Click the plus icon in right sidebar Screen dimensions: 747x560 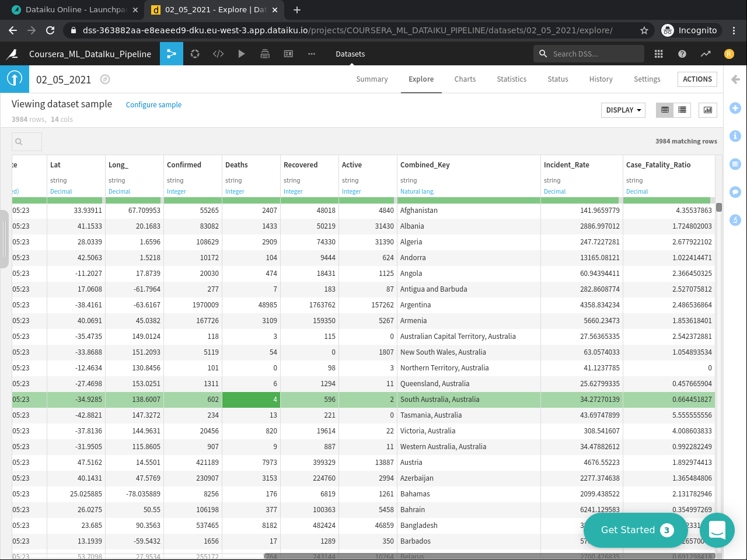[x=735, y=108]
